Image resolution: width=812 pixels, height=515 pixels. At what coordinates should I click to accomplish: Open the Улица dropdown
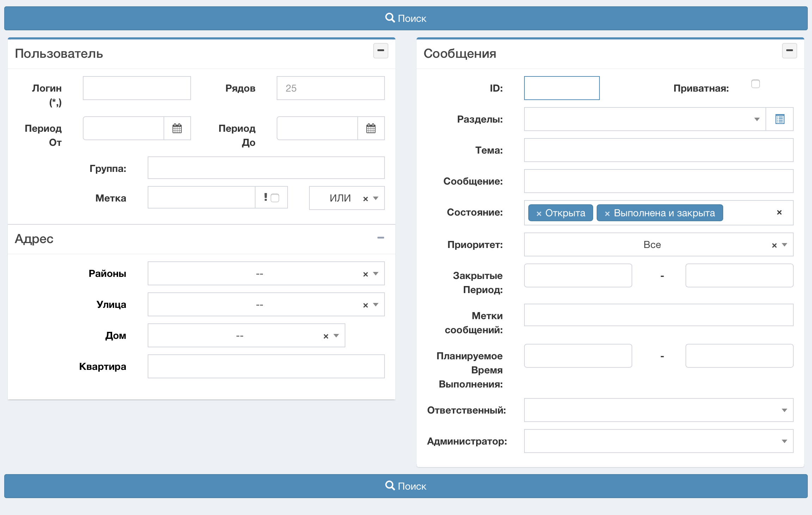tap(259, 305)
